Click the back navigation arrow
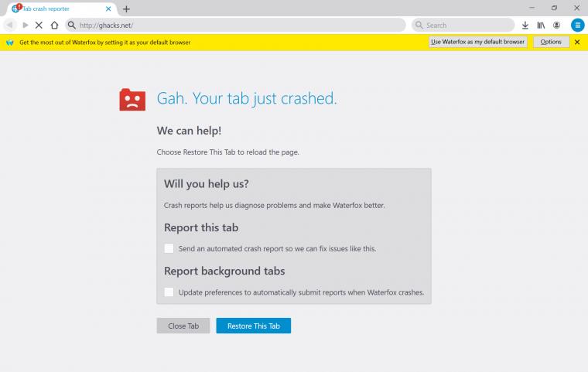This screenshot has width=588, height=372. 10,25
